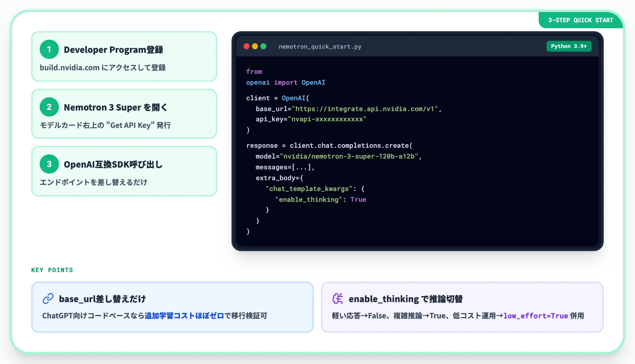Click the client = OpenAI( line
The image size is (635, 364).
click(278, 98)
